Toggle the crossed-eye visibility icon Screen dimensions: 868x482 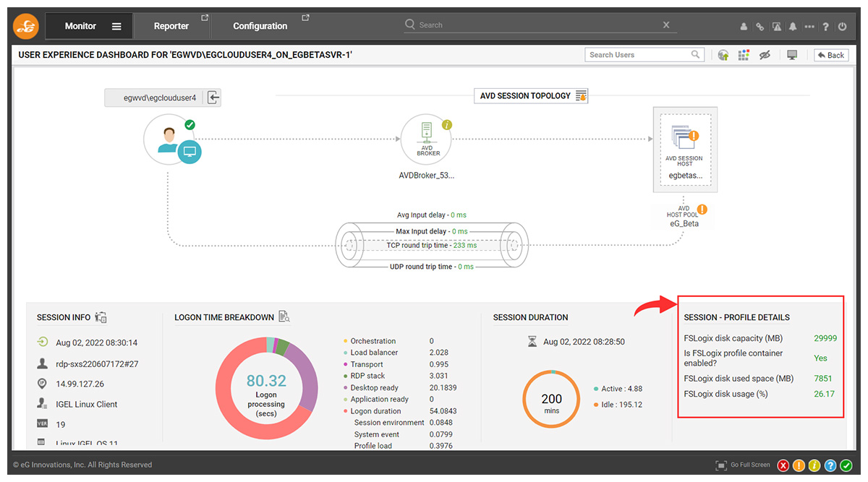pyautogui.click(x=765, y=55)
